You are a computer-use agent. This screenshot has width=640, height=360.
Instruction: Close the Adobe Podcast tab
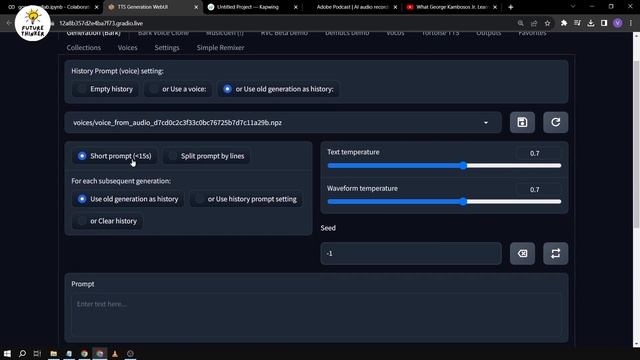point(395,7)
